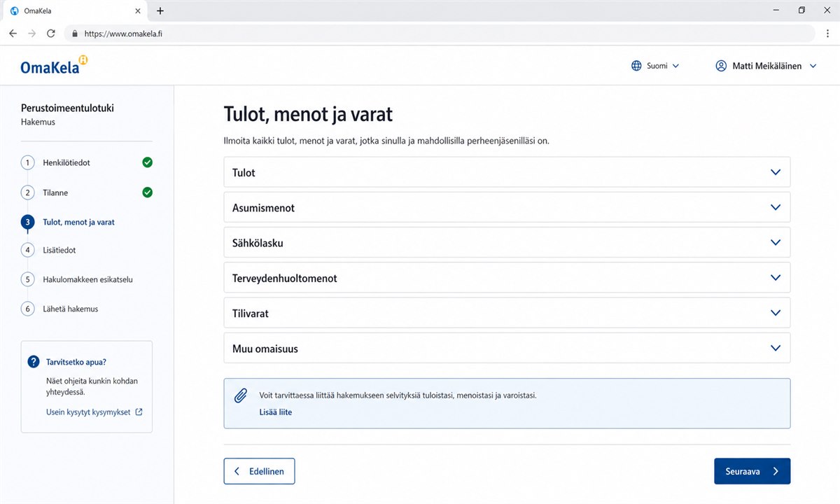Viewport: 840px width, 504px height.
Task: Click step number 5 circle
Action: [27, 279]
